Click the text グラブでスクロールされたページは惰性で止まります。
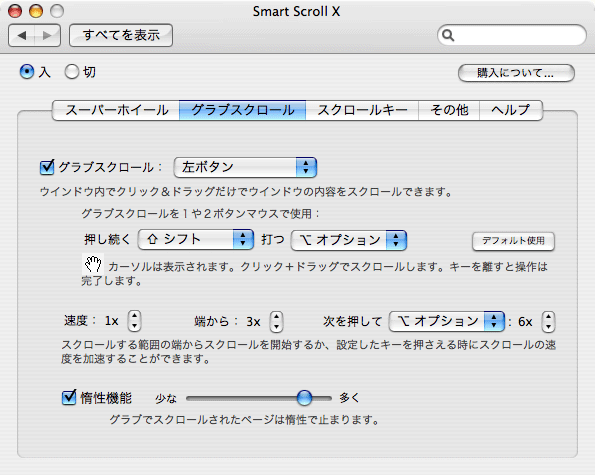This screenshot has width=595, height=475. 244,420
